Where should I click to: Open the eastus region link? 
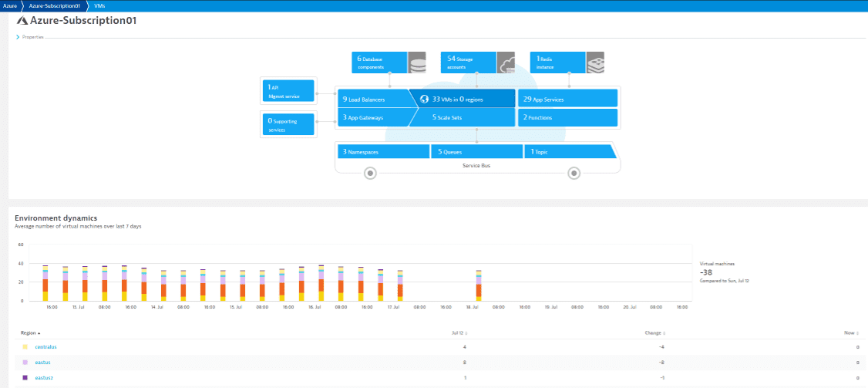pyautogui.click(x=43, y=362)
